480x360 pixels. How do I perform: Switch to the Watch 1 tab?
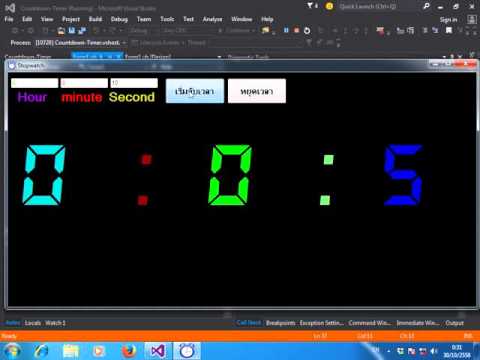55,323
